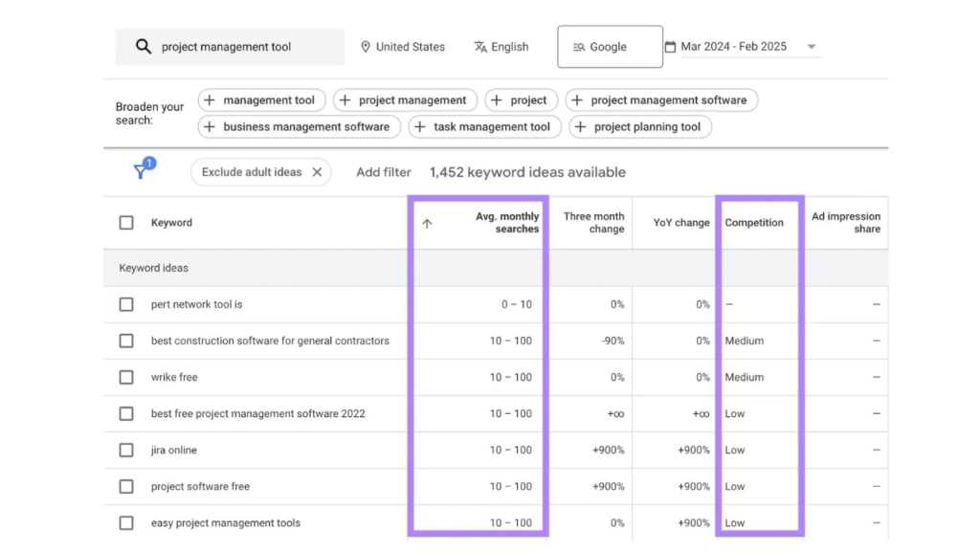Check 'easy project management tools' row checkbox
The width and height of the screenshot is (980, 551).
point(126,523)
